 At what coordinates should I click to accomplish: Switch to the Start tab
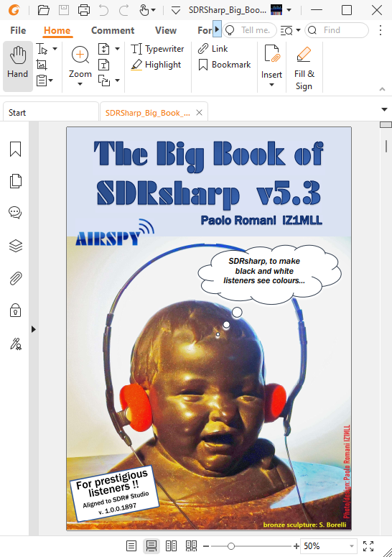(x=51, y=113)
